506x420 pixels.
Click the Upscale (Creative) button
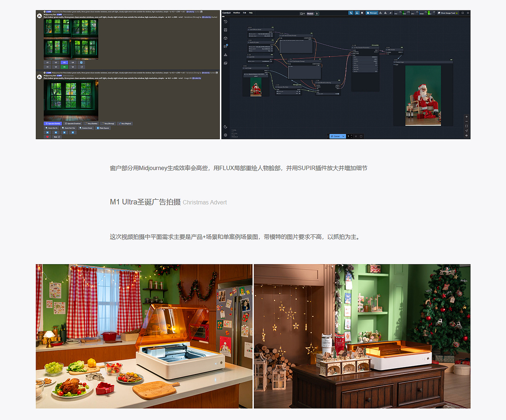pos(72,123)
